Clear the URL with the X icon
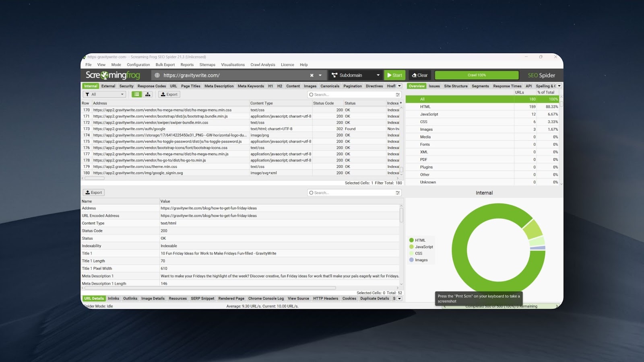Viewport: 644px width, 362px height. [312, 75]
